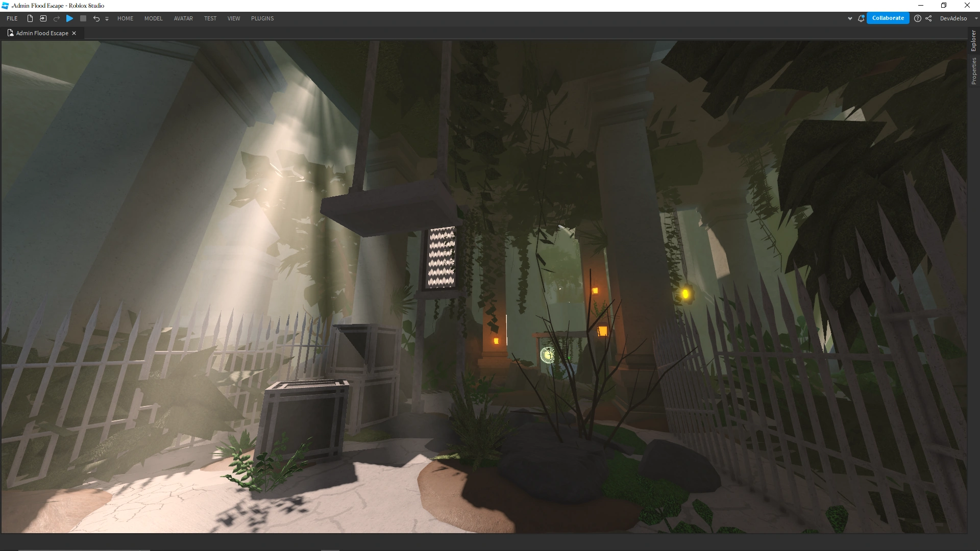The height and width of the screenshot is (551, 980).
Task: Open the FILE menu
Action: pos(12,18)
